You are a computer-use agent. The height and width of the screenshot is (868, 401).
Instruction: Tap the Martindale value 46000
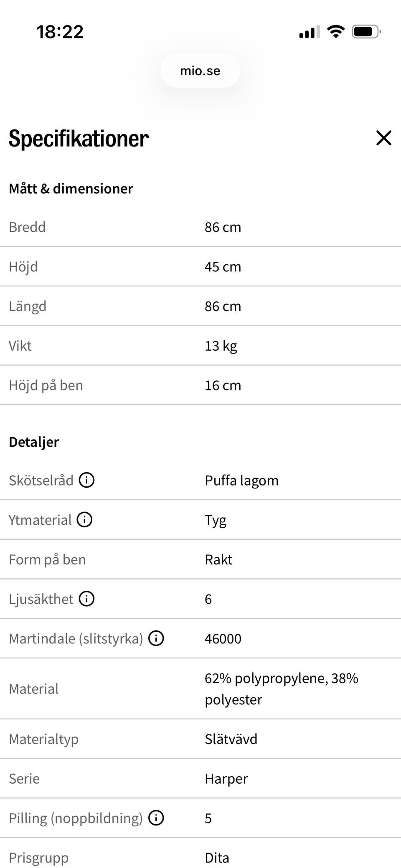coord(223,639)
